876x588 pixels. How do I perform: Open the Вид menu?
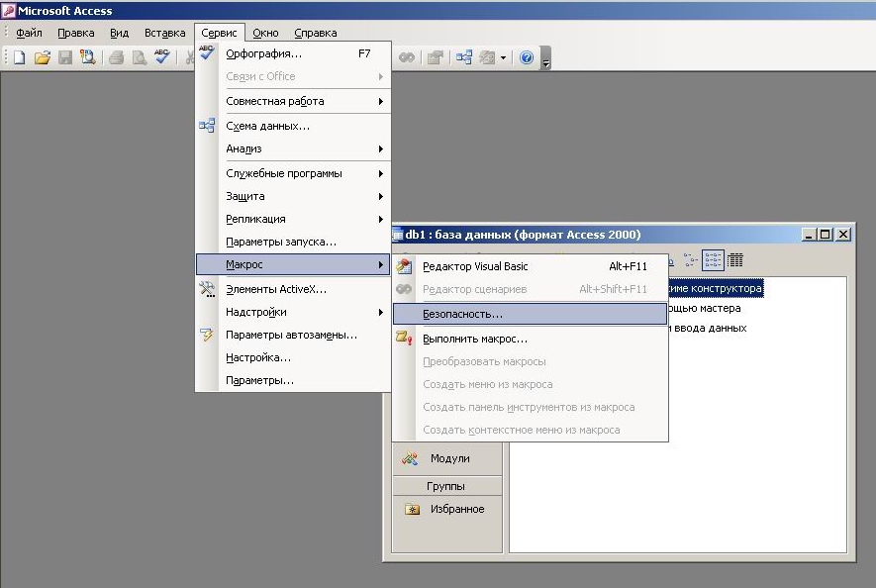click(119, 33)
